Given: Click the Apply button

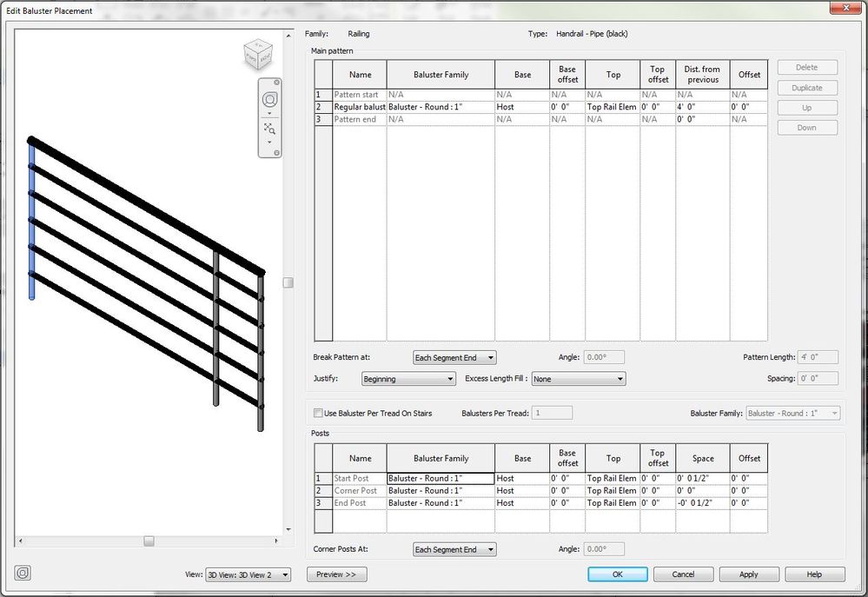Looking at the screenshot, I should [748, 574].
